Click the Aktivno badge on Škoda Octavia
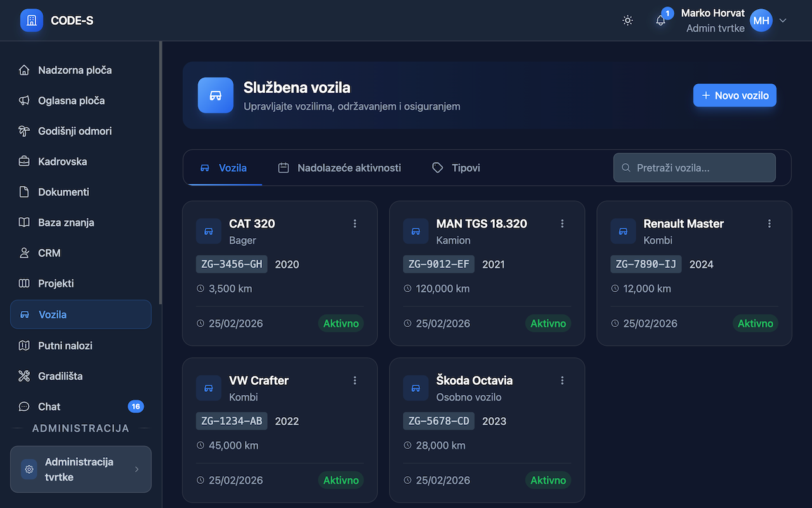812x508 pixels. [548, 480]
